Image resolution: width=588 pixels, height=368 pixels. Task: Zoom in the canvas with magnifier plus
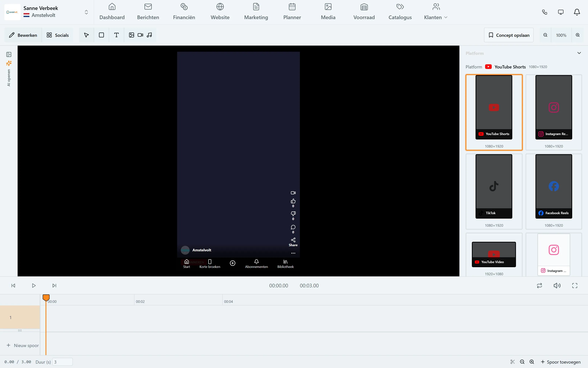pos(578,35)
